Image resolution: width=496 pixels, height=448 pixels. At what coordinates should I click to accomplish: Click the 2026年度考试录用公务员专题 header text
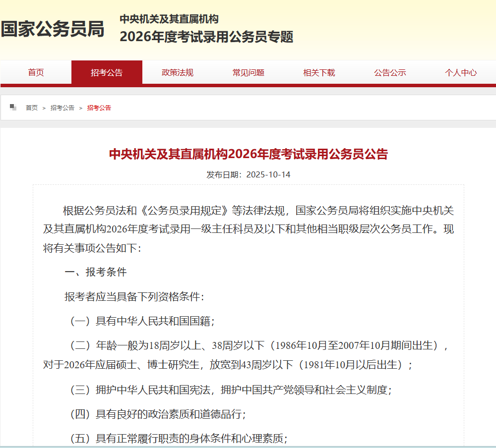click(206, 37)
